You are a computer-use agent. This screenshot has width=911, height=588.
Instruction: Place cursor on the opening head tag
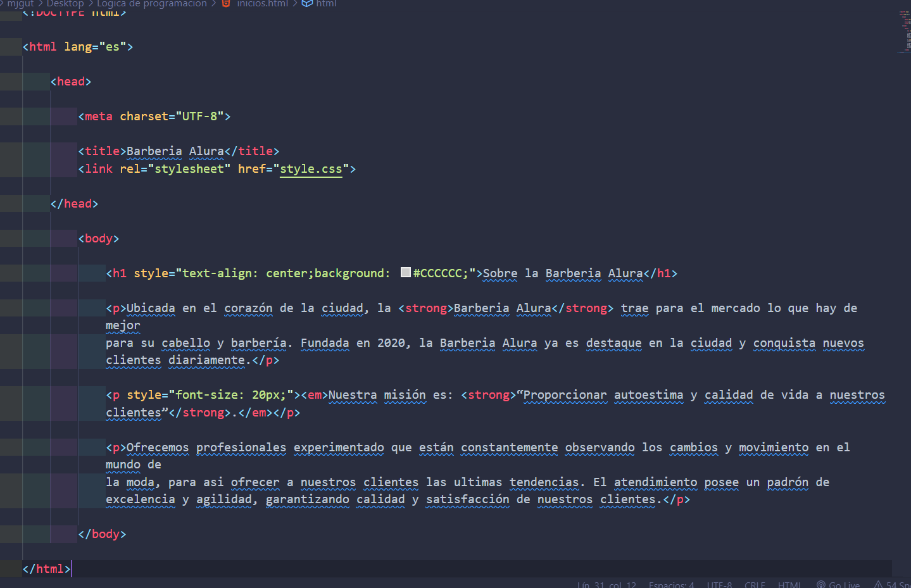[x=71, y=82]
